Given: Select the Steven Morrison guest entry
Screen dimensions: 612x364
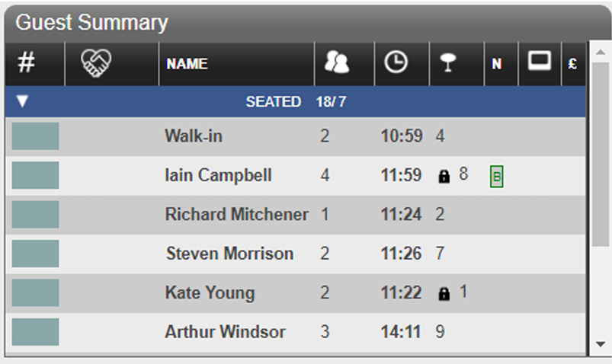Looking at the screenshot, I should (229, 254).
